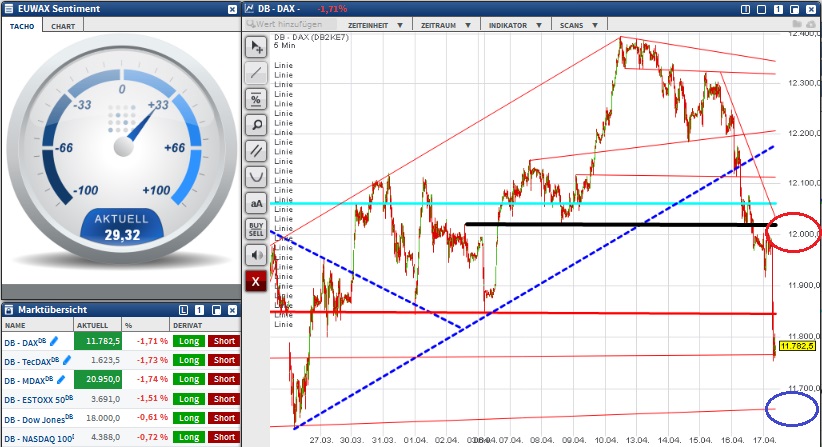Close the EUWAX Sentiment panel
The width and height of the screenshot is (822, 447).
tap(232, 9)
